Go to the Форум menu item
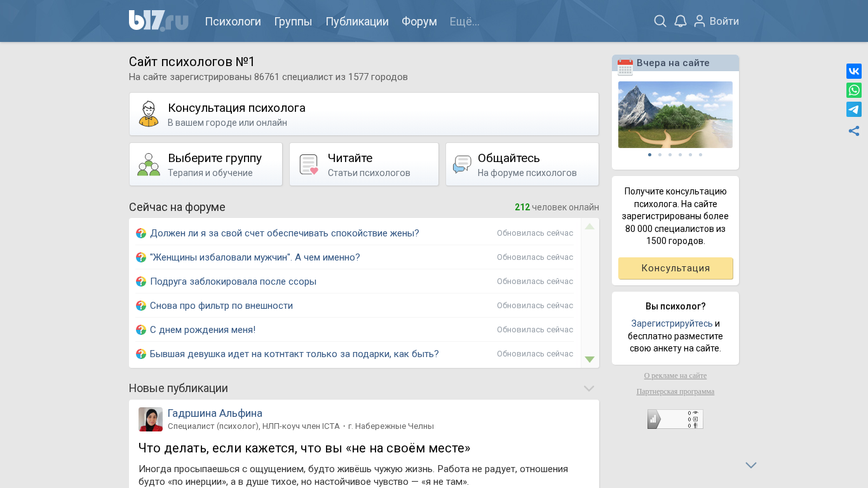The height and width of the screenshot is (488, 868). tap(419, 22)
